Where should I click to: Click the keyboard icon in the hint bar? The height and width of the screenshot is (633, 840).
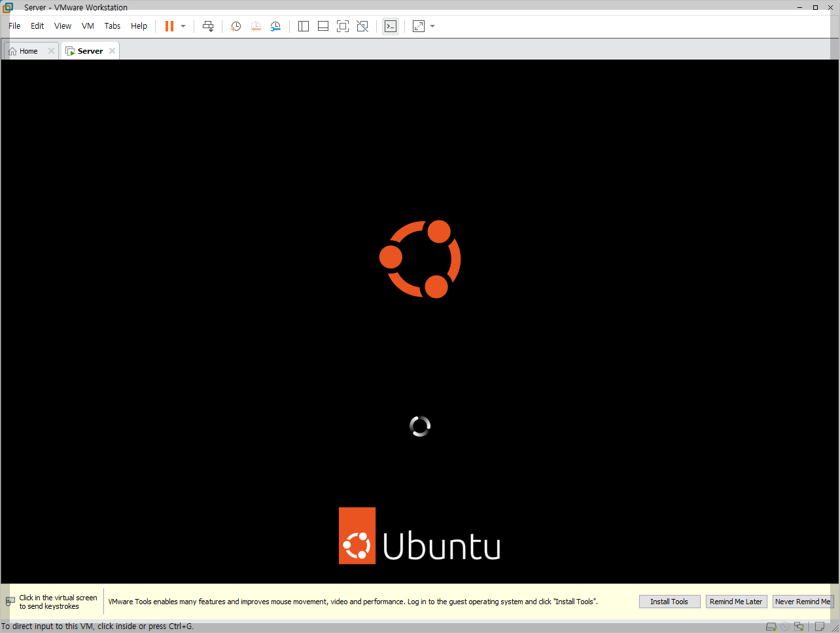[x=10, y=601]
